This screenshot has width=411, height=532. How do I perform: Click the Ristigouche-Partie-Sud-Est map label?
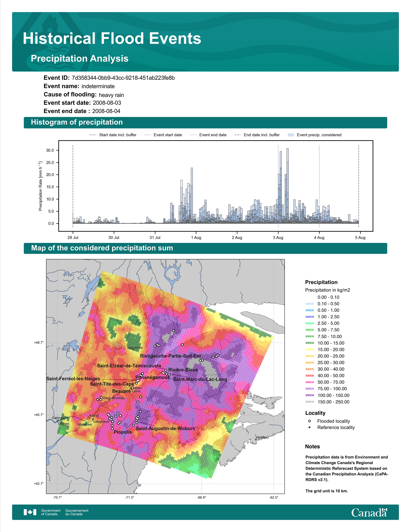click(170, 356)
